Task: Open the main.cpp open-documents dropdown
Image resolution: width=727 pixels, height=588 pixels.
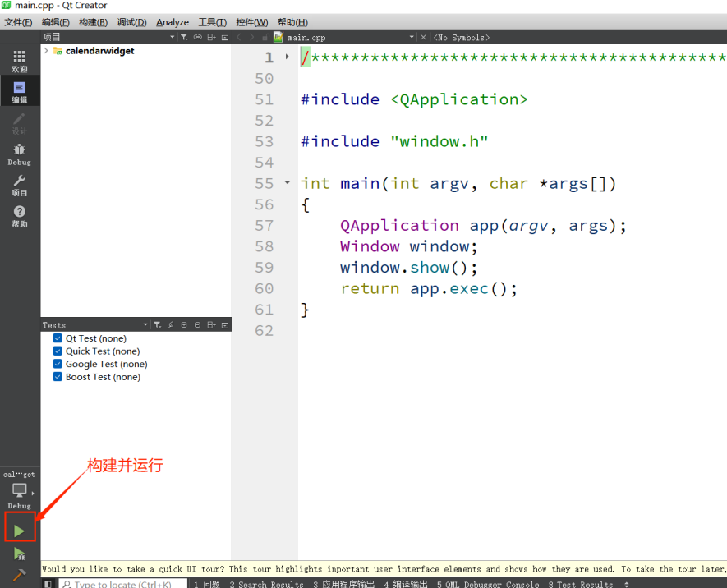Action: [x=412, y=37]
